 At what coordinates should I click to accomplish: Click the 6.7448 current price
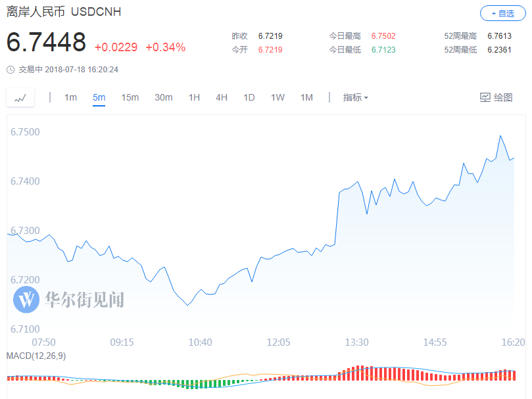tap(47, 43)
